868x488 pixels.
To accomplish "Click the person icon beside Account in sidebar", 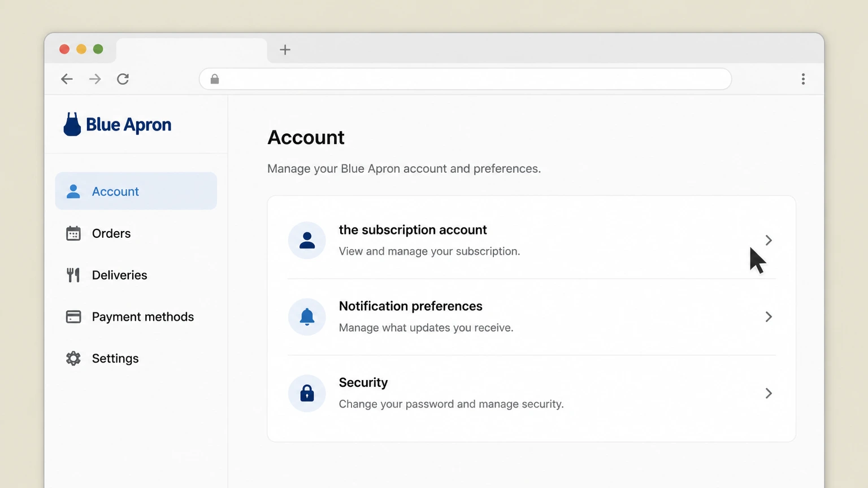I will 73,191.
